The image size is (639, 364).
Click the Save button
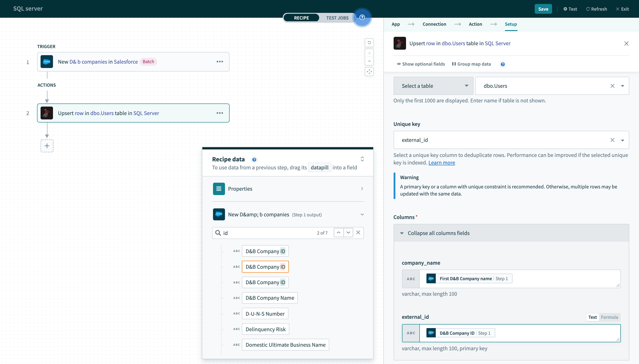coord(543,9)
